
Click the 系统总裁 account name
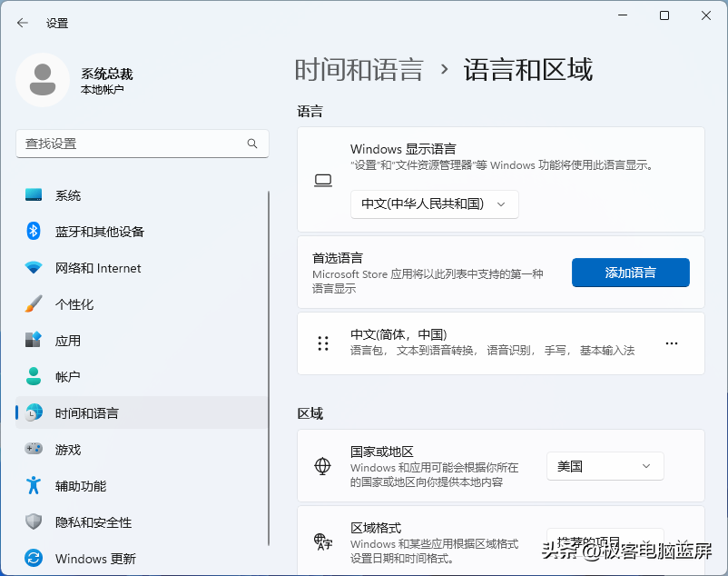[x=107, y=74]
